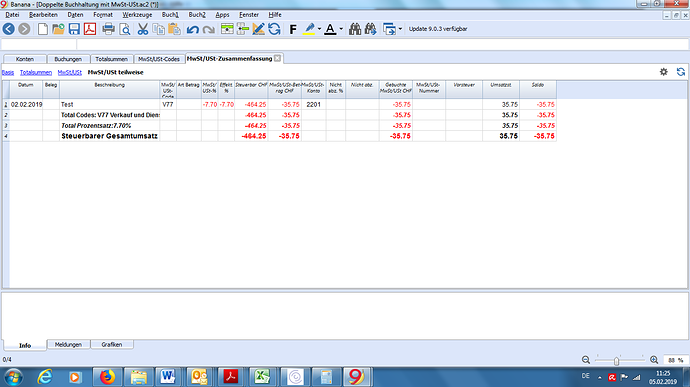
Task: Adjust the zoom slider handle
Action: click(617, 361)
